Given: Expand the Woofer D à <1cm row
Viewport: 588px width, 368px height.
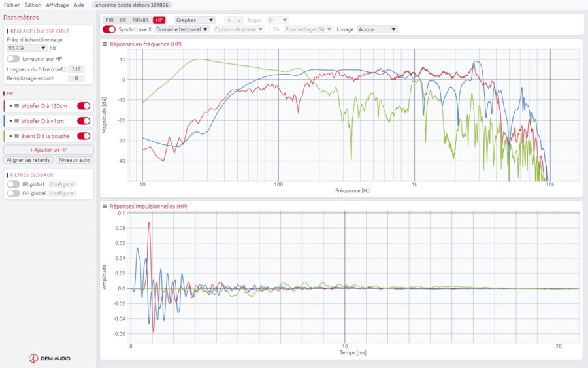Looking at the screenshot, I should (11, 121).
